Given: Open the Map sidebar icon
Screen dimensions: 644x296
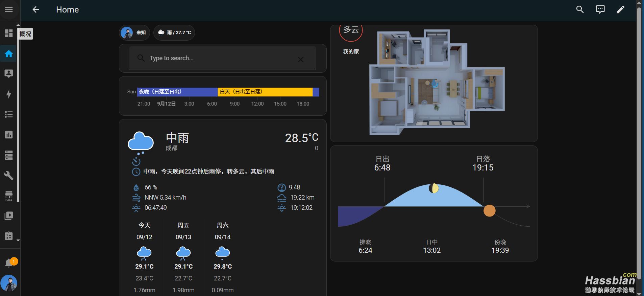Looking at the screenshot, I should tap(9, 74).
